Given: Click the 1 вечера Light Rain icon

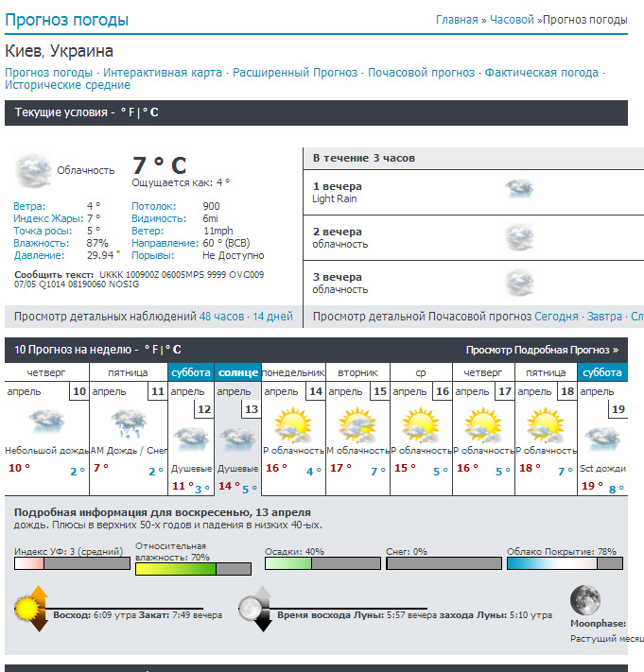Looking at the screenshot, I should point(519,189).
